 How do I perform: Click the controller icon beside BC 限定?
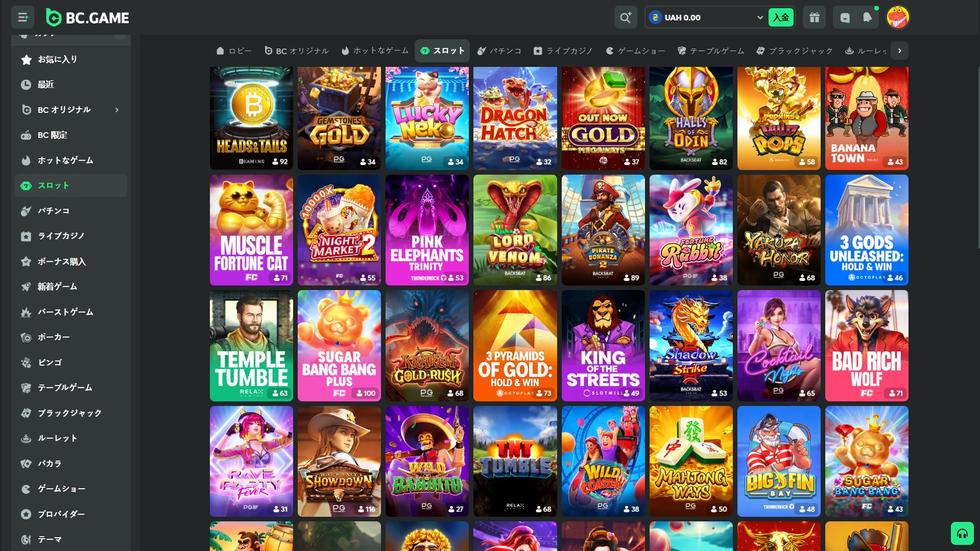point(26,135)
